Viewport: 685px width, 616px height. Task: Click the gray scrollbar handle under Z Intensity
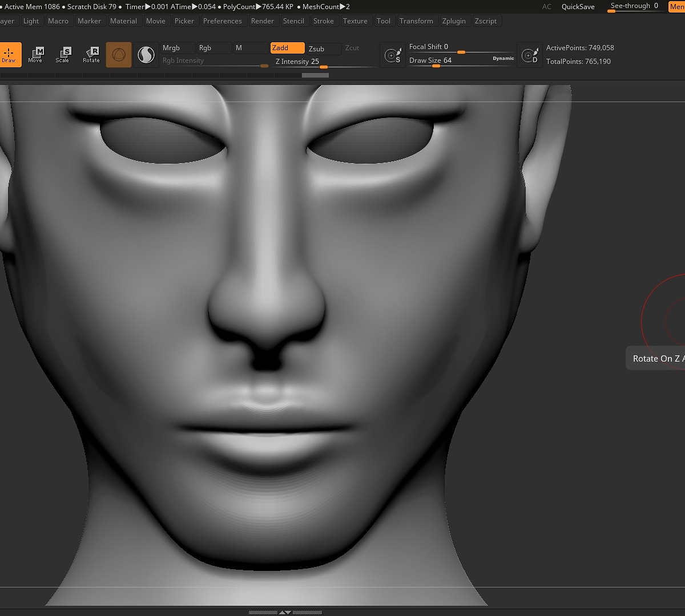tap(315, 75)
